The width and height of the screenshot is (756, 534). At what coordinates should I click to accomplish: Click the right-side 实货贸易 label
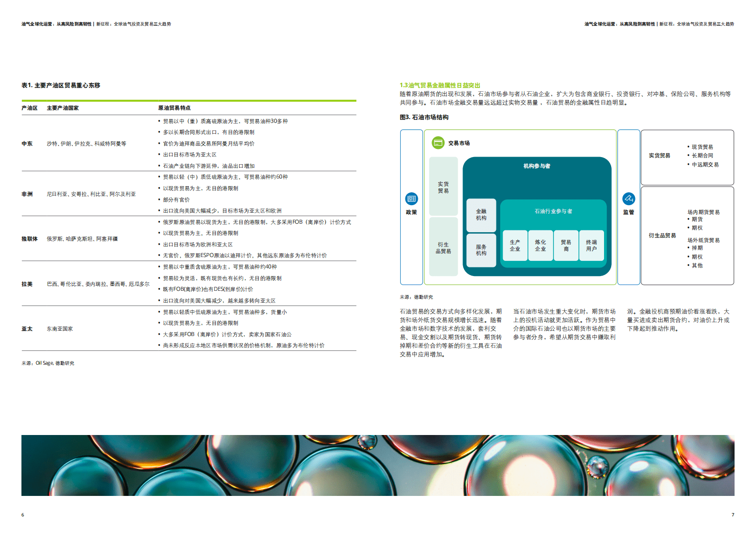659,156
